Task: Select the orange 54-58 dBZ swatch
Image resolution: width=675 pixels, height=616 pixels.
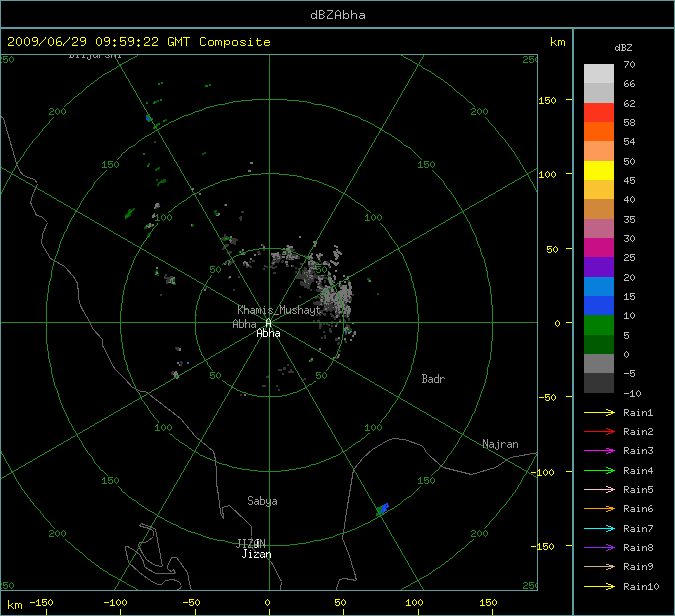Action: pos(599,132)
